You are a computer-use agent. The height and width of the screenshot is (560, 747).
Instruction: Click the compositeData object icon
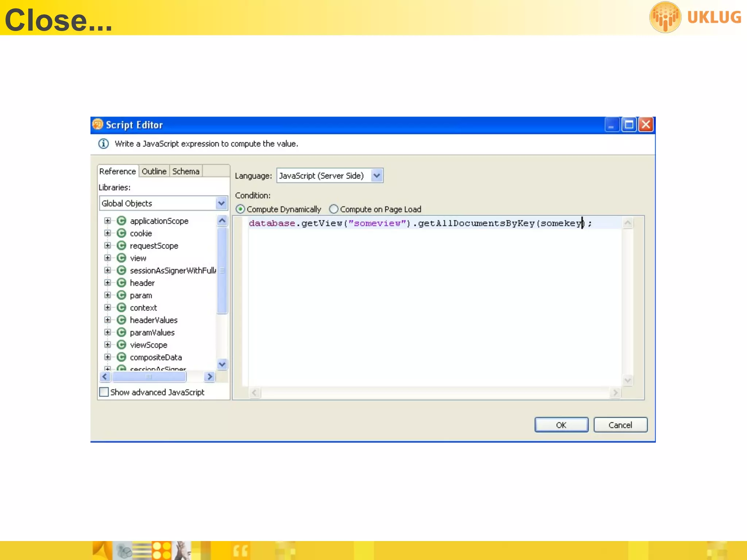click(121, 357)
